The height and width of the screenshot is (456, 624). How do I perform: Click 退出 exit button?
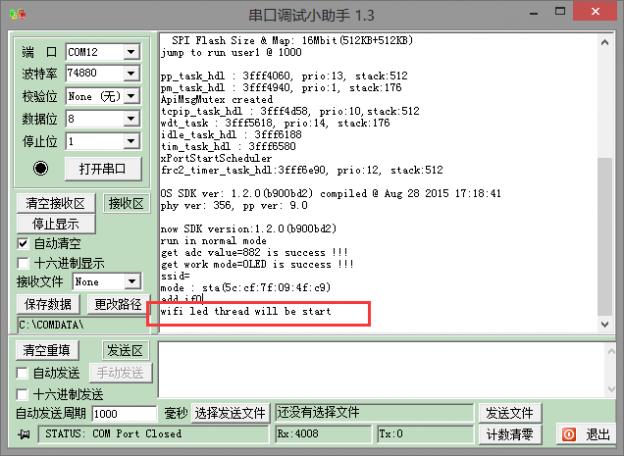coord(585,434)
